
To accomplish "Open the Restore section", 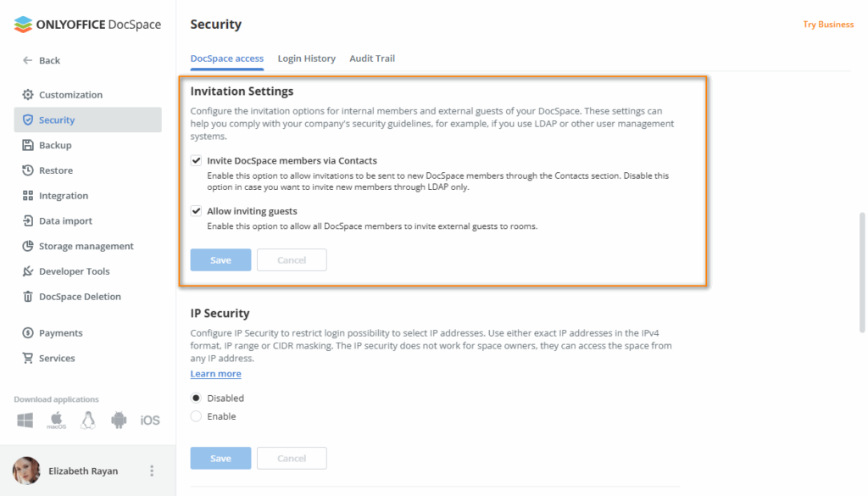I will pyautogui.click(x=54, y=170).
